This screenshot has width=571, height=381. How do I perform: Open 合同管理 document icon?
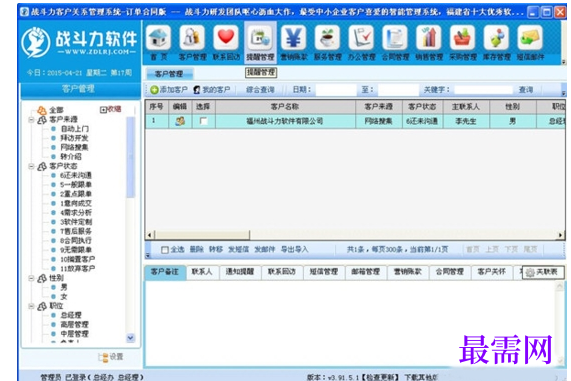coord(395,38)
